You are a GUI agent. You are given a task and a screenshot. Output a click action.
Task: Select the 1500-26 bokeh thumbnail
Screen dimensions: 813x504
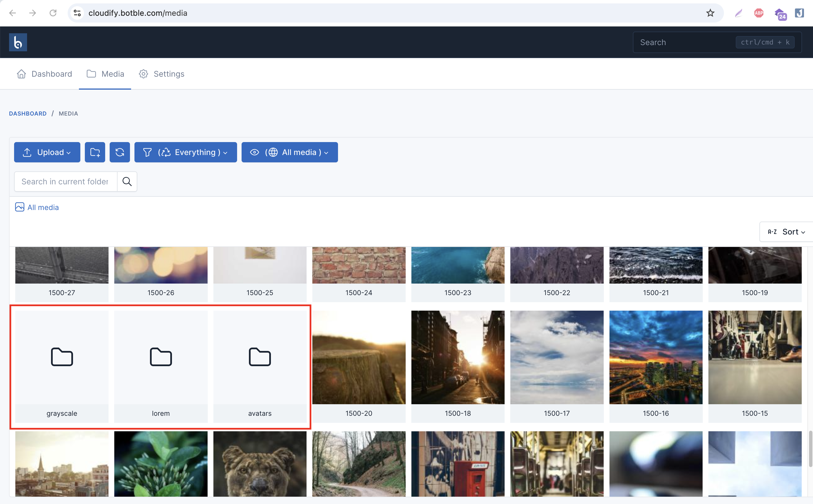161,265
